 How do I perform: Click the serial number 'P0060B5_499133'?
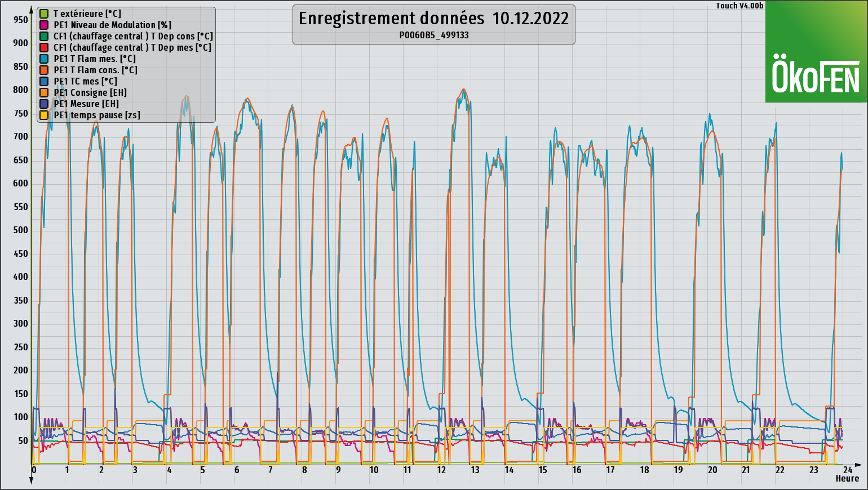click(434, 35)
